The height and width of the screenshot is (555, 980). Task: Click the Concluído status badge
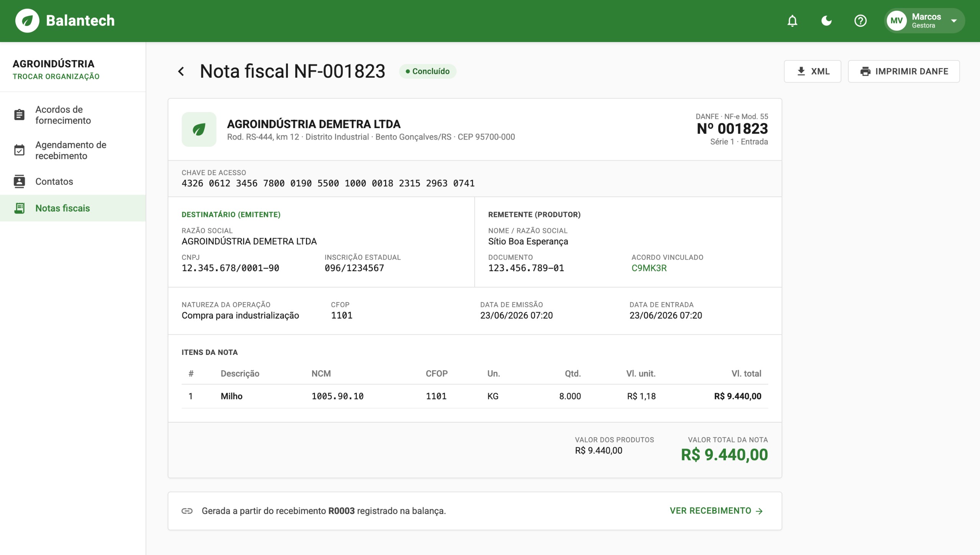428,71
